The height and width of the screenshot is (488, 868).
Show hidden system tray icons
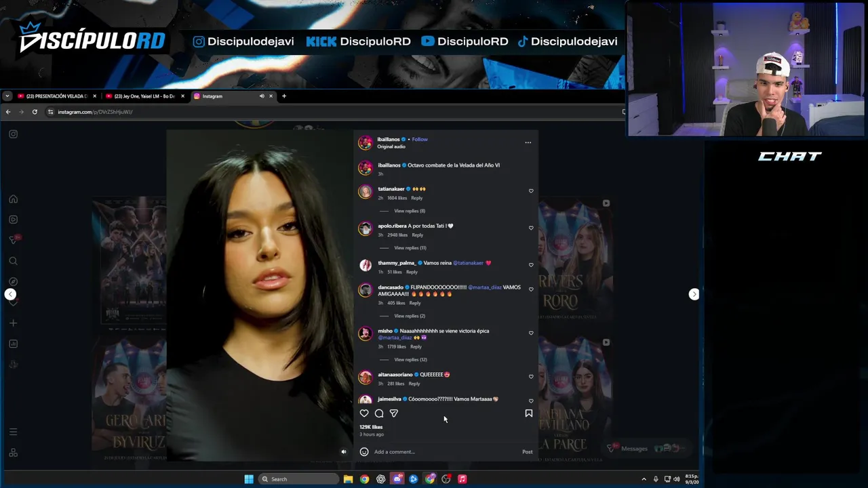(x=644, y=479)
